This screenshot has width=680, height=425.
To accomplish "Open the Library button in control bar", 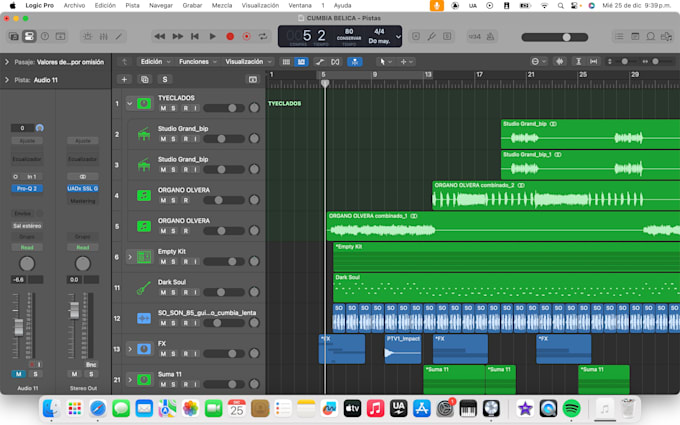I will pos(13,36).
